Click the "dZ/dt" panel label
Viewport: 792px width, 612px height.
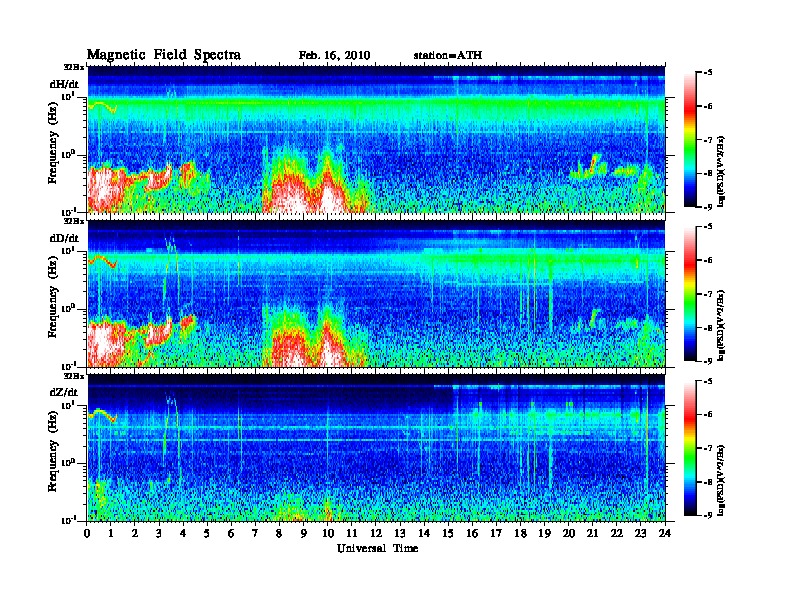(64, 392)
